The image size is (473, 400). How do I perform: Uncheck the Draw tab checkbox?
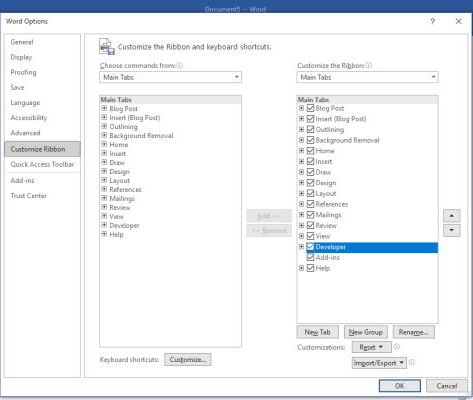pos(310,172)
